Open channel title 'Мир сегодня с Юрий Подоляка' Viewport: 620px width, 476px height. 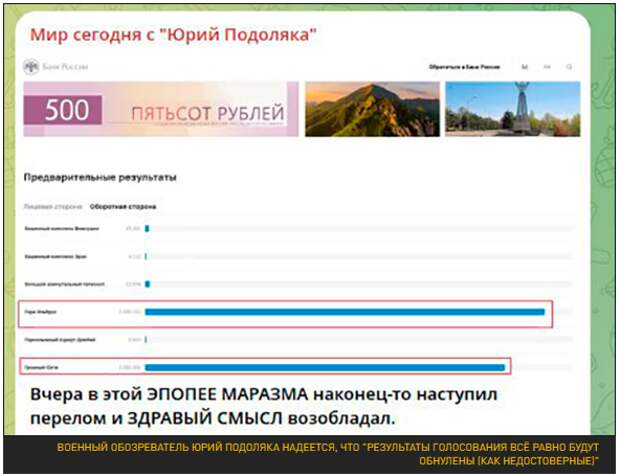click(173, 35)
